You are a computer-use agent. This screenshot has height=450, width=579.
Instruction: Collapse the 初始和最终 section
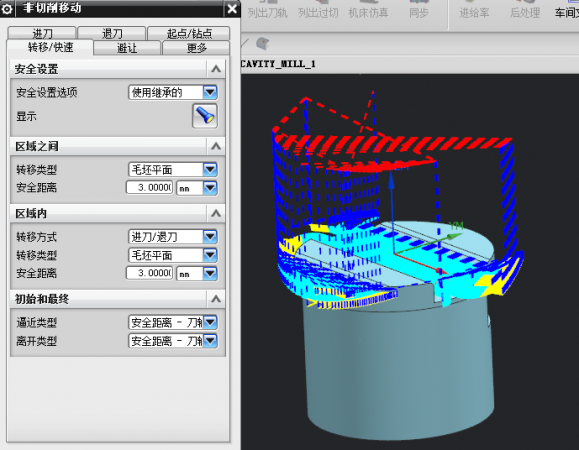click(x=216, y=299)
